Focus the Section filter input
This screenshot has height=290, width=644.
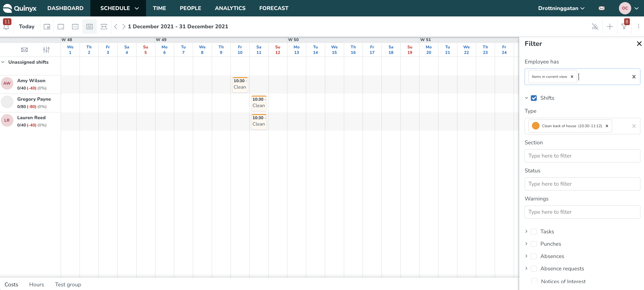(x=582, y=156)
